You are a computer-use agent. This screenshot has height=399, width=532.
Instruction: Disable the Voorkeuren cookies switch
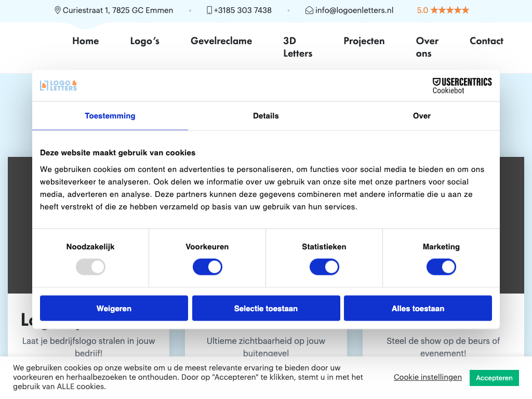tap(207, 268)
